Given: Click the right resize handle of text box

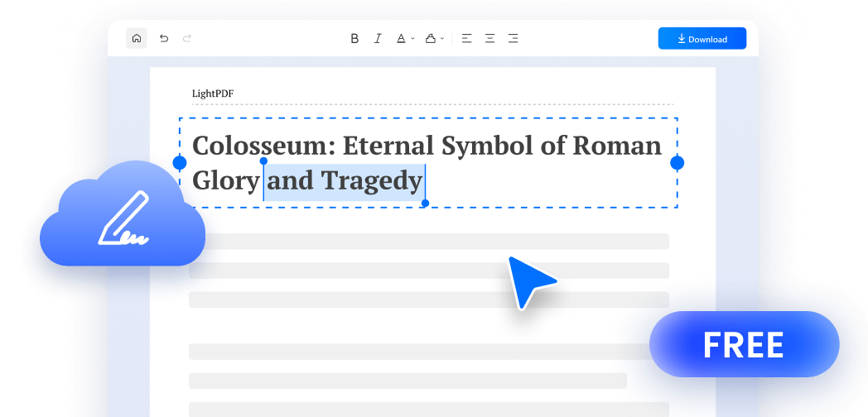Looking at the screenshot, I should point(677,163).
